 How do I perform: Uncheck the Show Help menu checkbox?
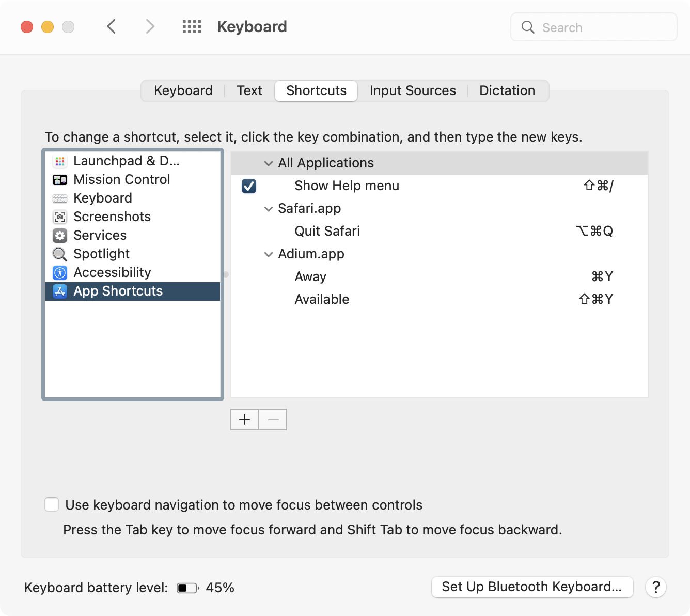(x=249, y=186)
